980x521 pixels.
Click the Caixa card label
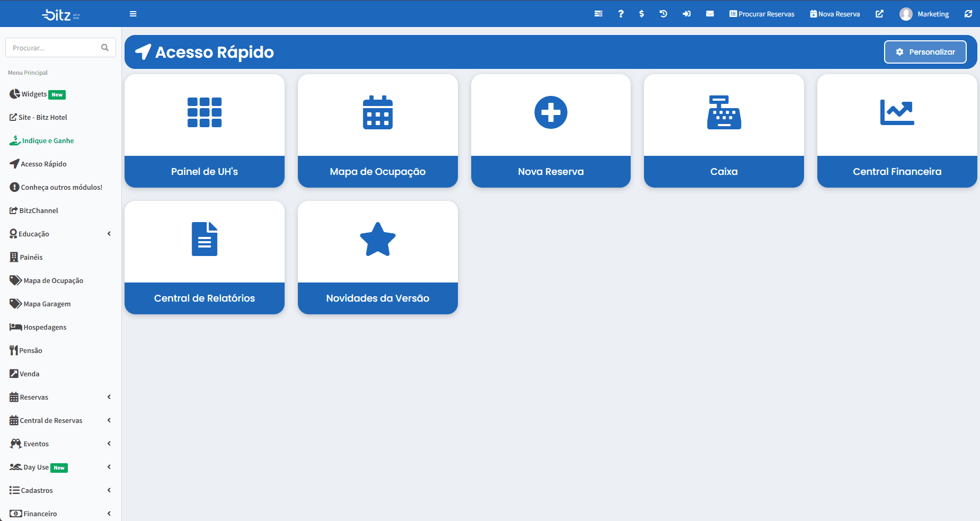pos(724,172)
